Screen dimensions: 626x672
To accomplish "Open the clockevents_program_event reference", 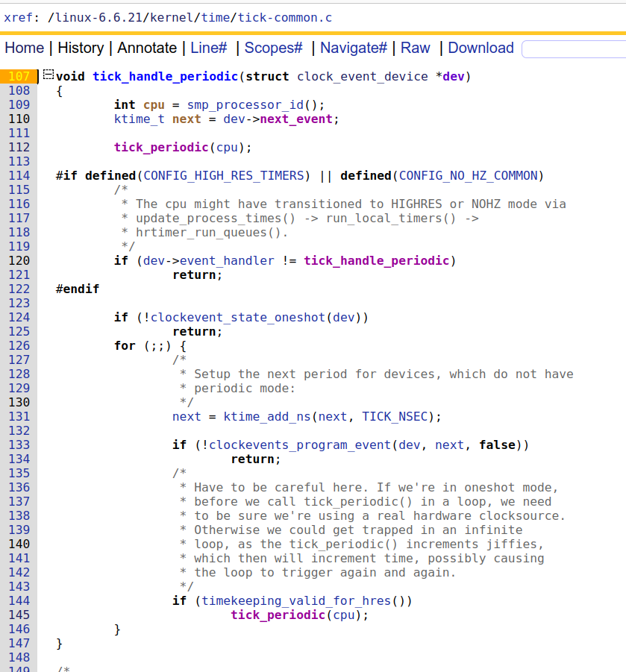I will (x=300, y=445).
